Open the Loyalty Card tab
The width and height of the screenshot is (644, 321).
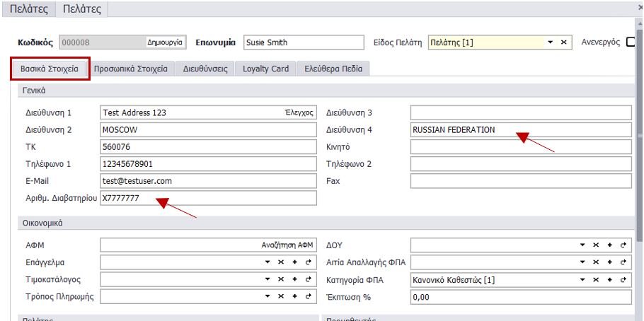[265, 69]
